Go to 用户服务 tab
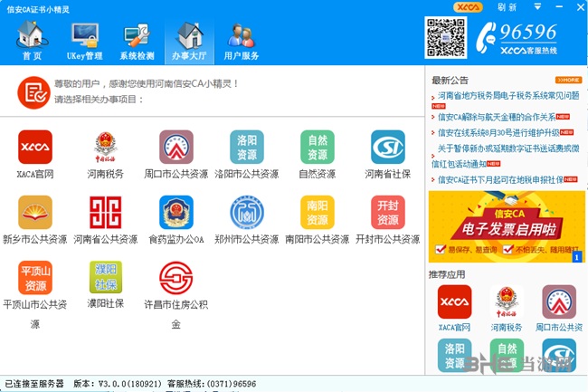 pos(242,41)
